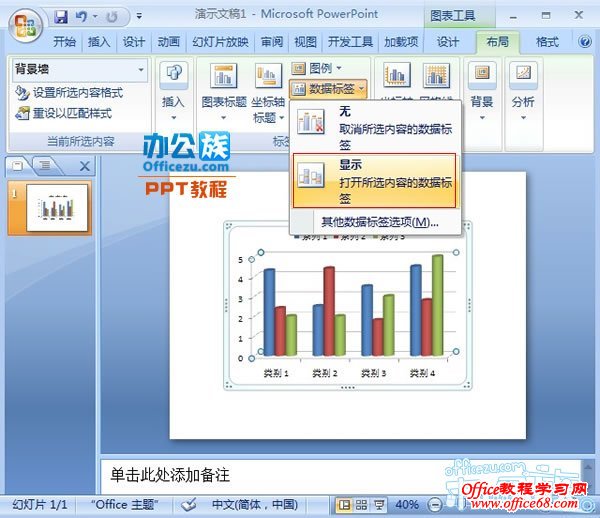Viewport: 600px width, 518px height.
Task: Select the 审阅 tab
Action: [272, 41]
